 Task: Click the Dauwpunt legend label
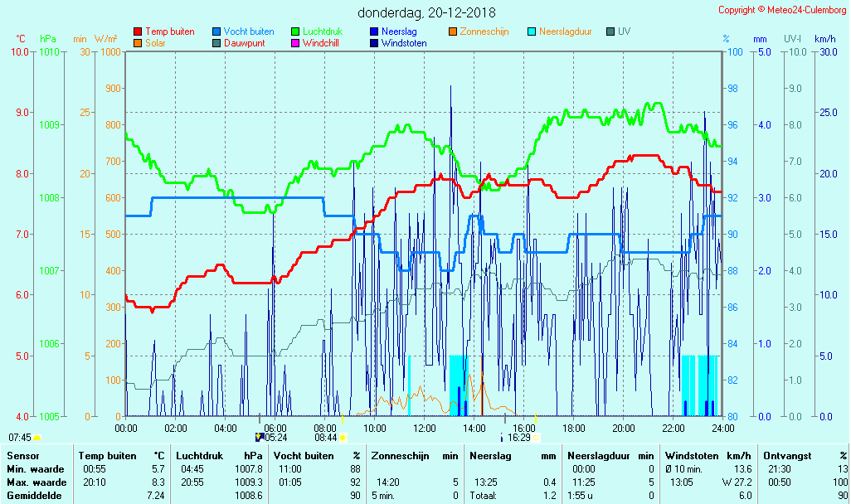244,43
